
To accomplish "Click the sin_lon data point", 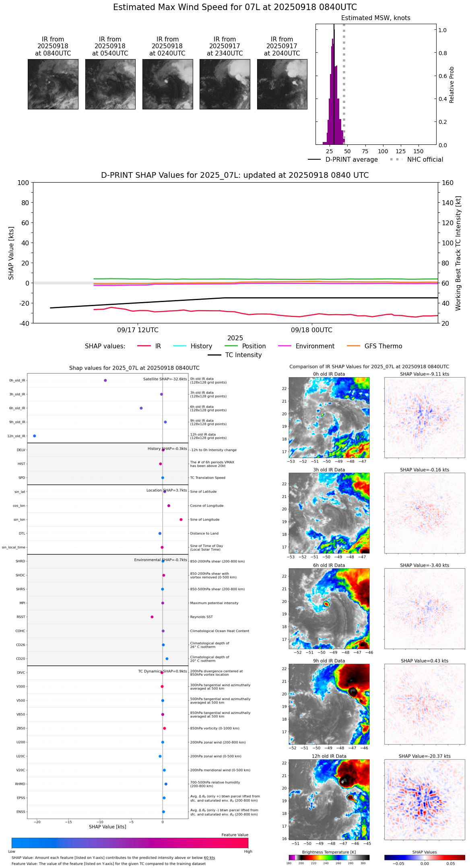I will tap(181, 519).
